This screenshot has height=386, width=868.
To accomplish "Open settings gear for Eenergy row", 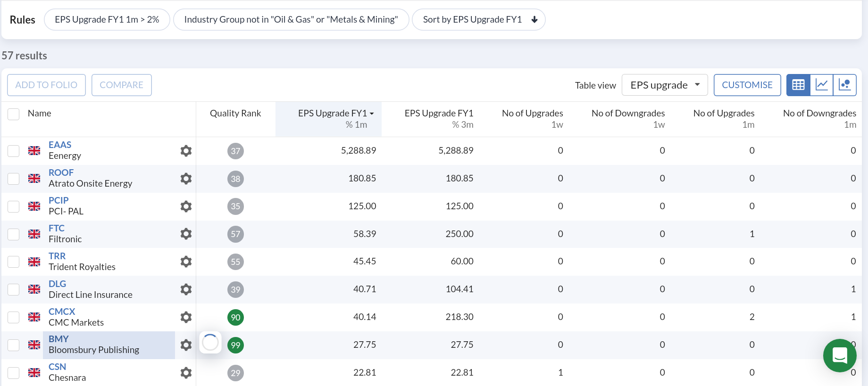I will (x=186, y=151).
